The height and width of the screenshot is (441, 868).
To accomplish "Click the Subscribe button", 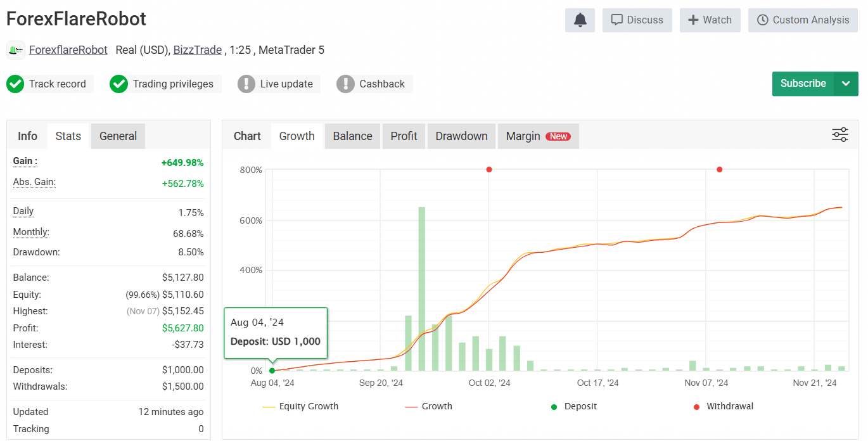I will 803,84.
